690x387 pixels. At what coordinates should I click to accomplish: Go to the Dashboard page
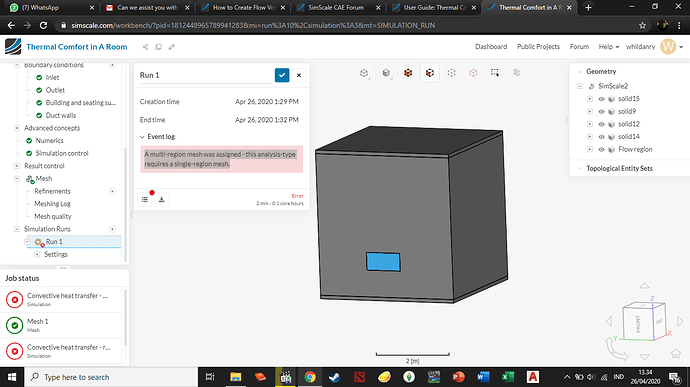tap(491, 47)
